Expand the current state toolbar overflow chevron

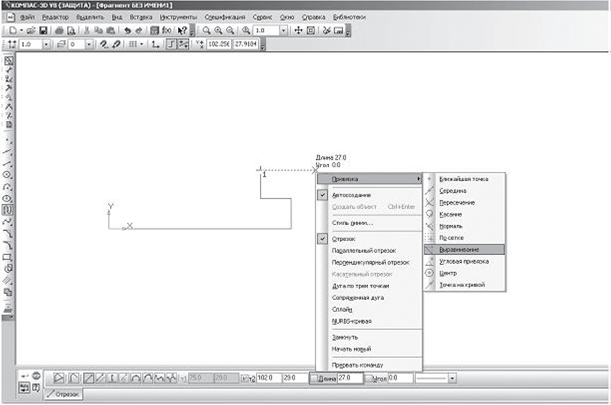click(x=263, y=45)
